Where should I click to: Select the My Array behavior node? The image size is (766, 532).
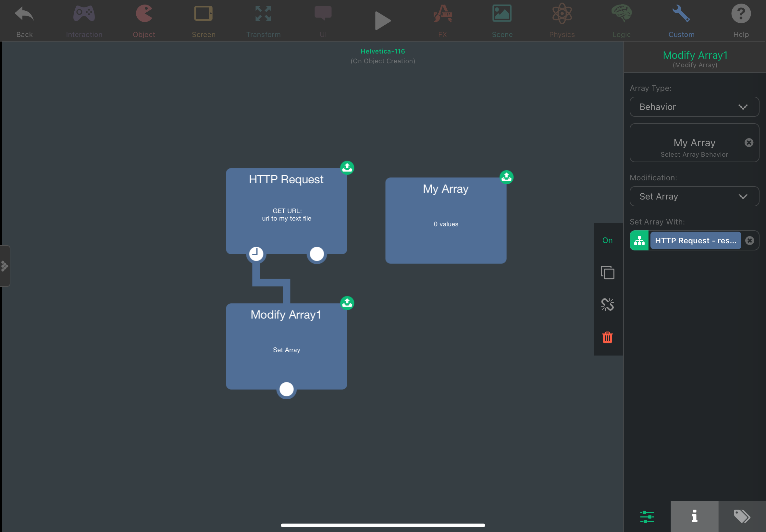pyautogui.click(x=446, y=220)
